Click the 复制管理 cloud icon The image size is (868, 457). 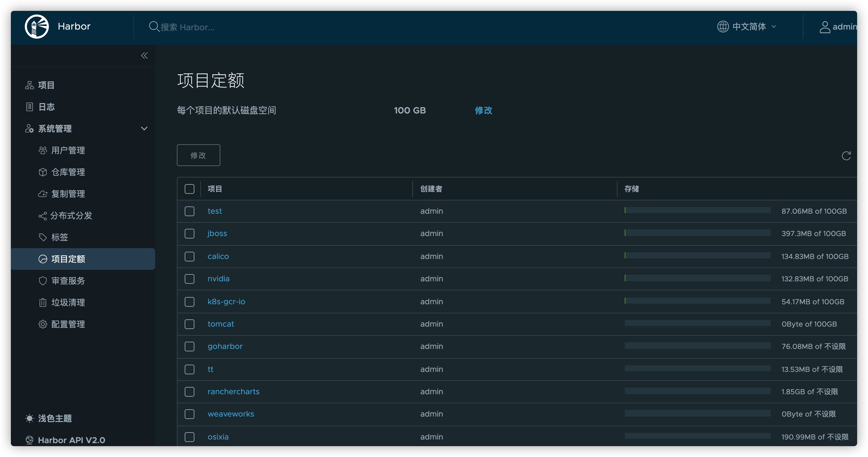(x=43, y=194)
